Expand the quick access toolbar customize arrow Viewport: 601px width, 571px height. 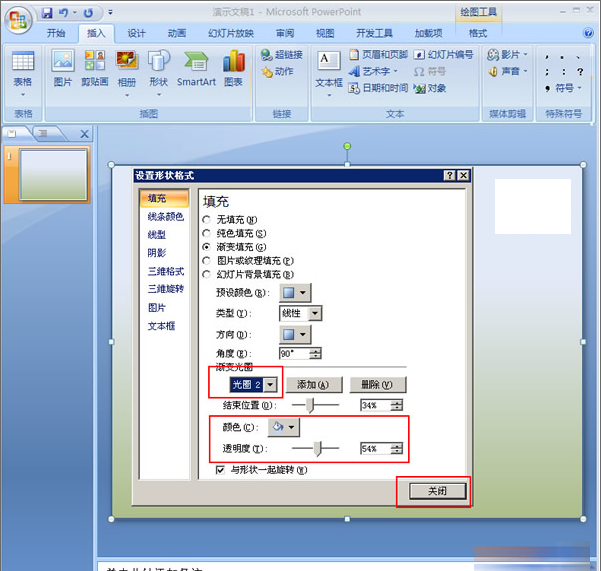click(x=110, y=13)
